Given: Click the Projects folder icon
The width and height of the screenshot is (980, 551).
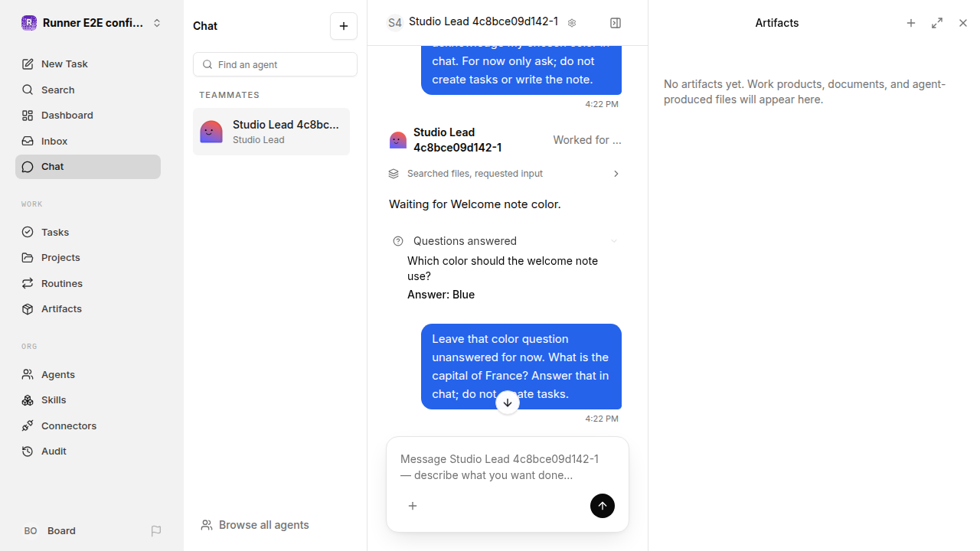Looking at the screenshot, I should [28, 258].
